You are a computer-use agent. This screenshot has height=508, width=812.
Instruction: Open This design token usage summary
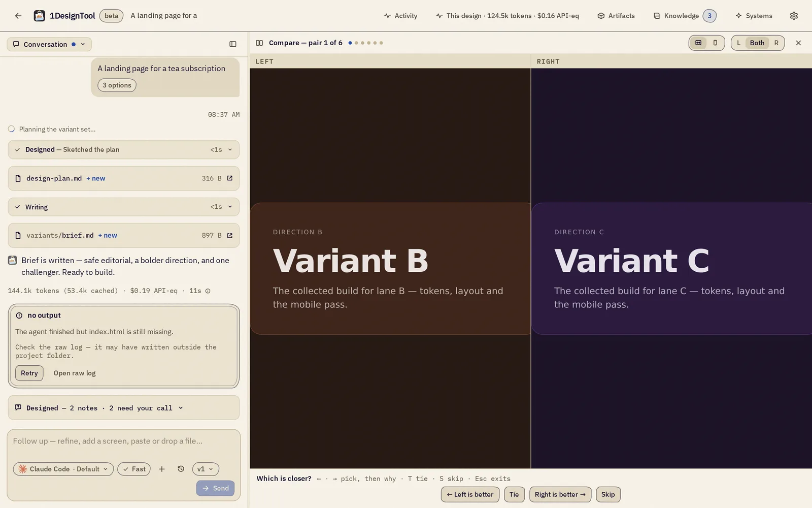click(x=507, y=16)
